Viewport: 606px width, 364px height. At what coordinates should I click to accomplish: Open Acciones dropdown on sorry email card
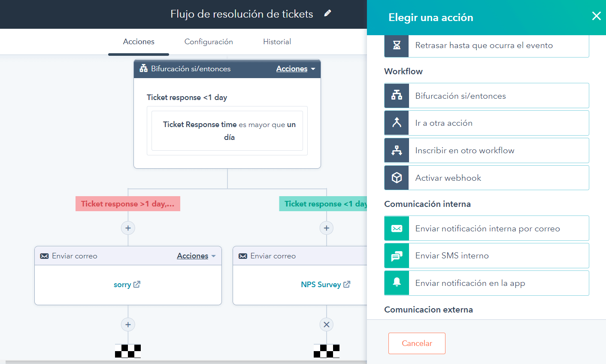tap(196, 256)
